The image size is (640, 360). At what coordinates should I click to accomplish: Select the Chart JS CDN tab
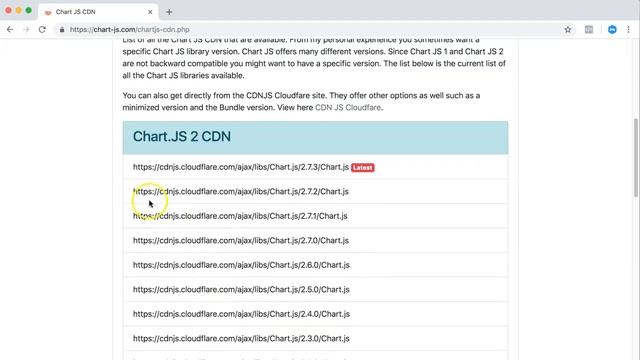tap(98, 12)
